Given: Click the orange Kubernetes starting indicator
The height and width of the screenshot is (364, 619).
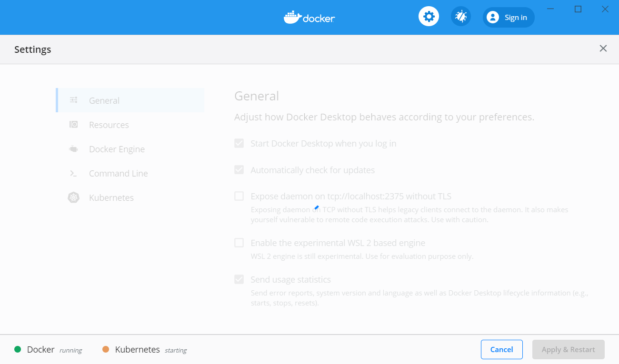Looking at the screenshot, I should [105, 349].
